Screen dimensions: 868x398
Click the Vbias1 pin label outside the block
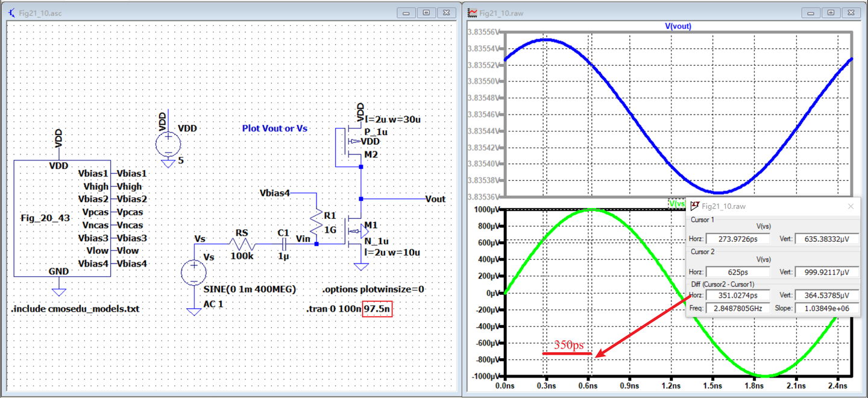click(x=132, y=174)
